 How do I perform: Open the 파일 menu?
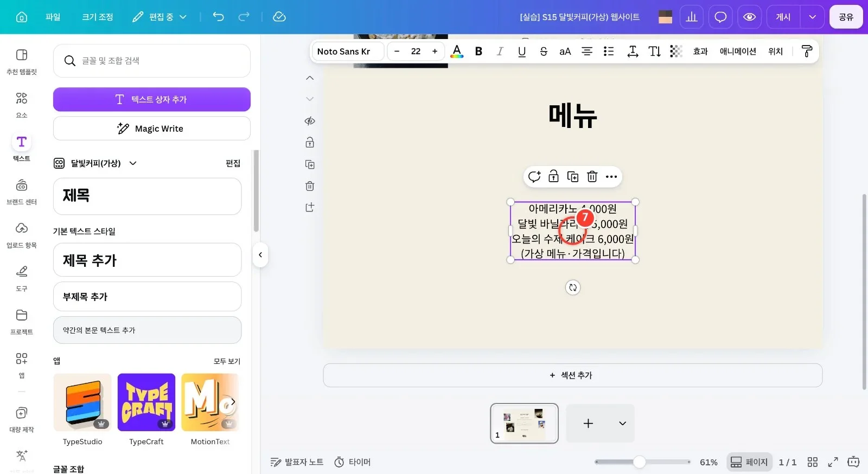coord(53,17)
